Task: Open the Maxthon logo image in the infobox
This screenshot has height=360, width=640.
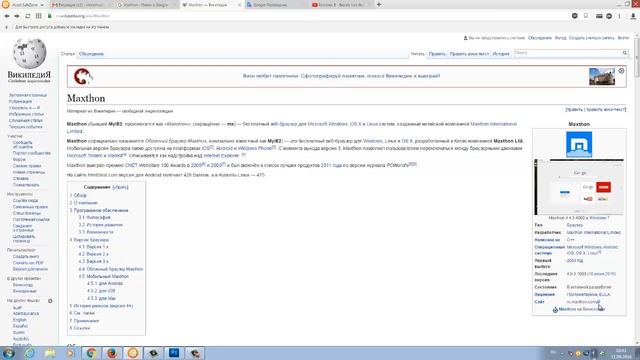Action: coord(579,144)
